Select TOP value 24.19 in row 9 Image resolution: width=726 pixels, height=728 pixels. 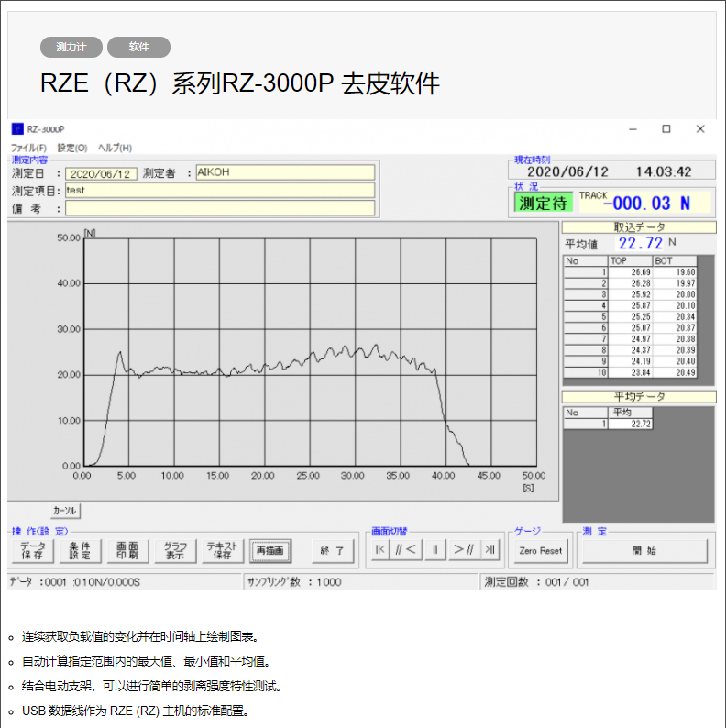[x=630, y=361]
